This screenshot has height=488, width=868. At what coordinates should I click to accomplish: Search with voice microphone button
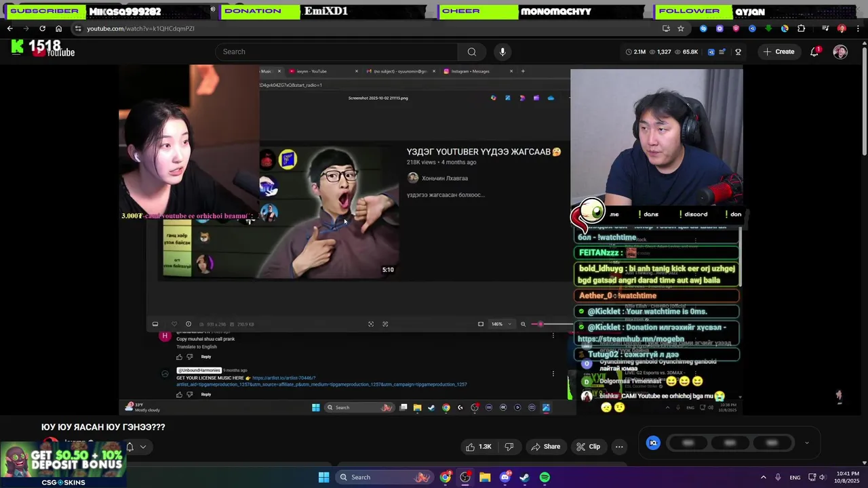(502, 52)
